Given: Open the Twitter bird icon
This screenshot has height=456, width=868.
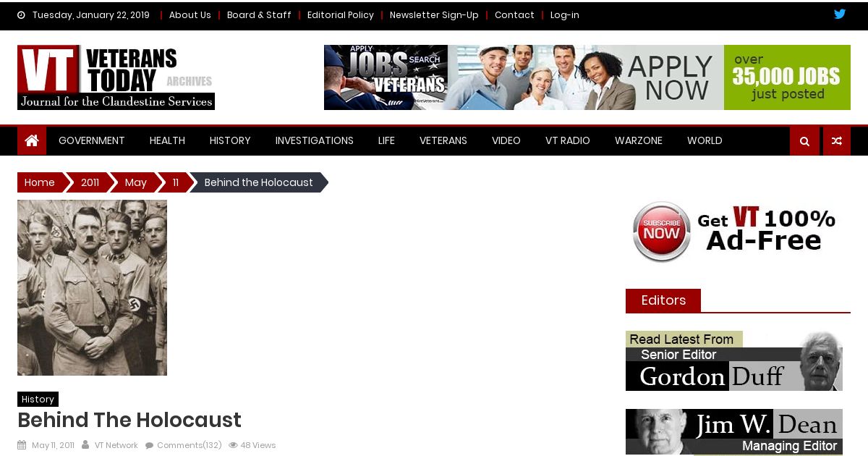Looking at the screenshot, I should pyautogui.click(x=839, y=14).
